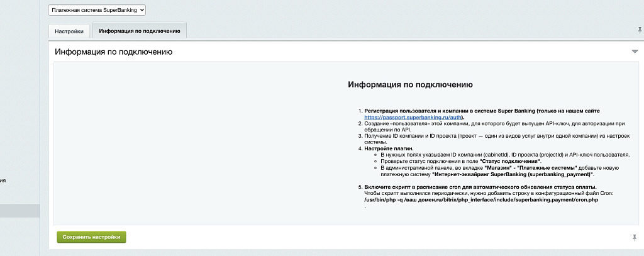
Task: Switch to the 'Настройки' tab
Action: pyautogui.click(x=69, y=31)
